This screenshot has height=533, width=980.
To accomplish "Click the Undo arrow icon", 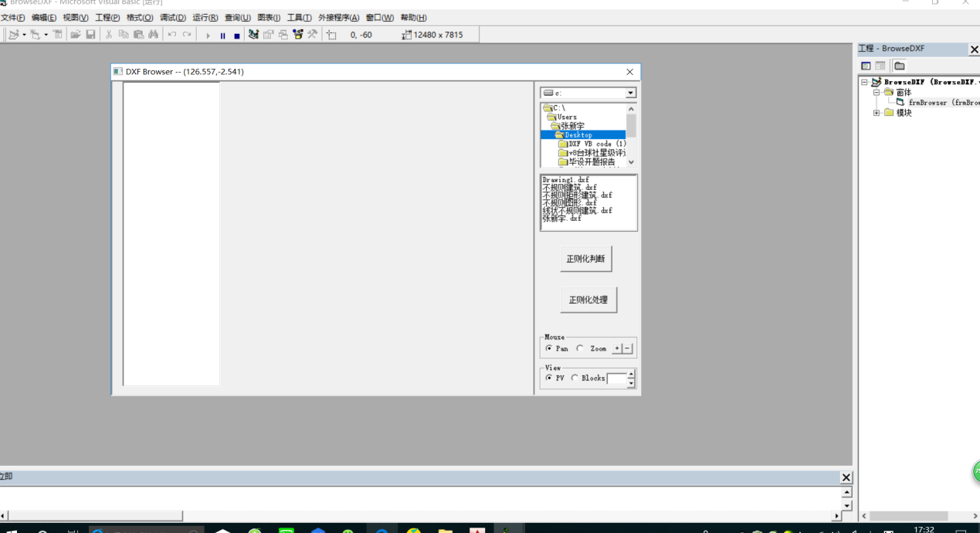I will pos(172,35).
